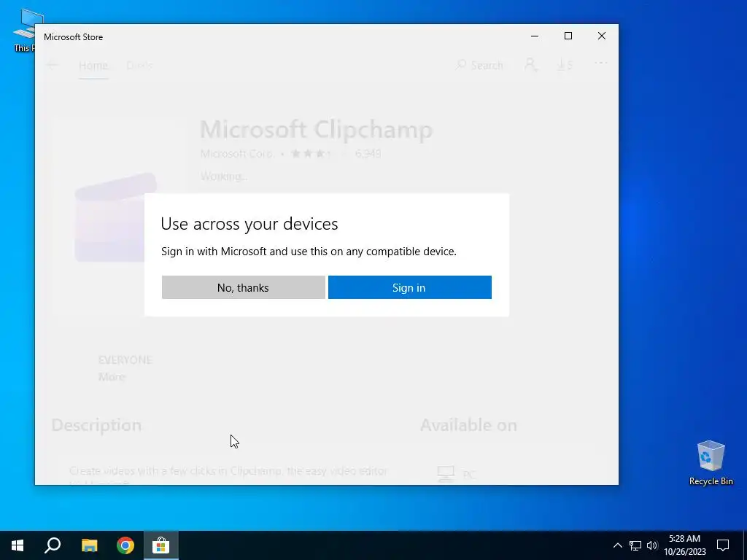This screenshot has height=560, width=747.
Task: Open the volume tray icon
Action: pyautogui.click(x=651, y=545)
